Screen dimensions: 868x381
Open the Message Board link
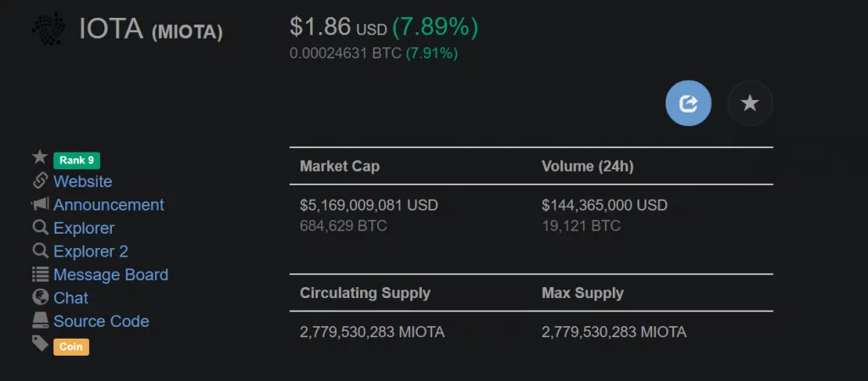coord(111,275)
